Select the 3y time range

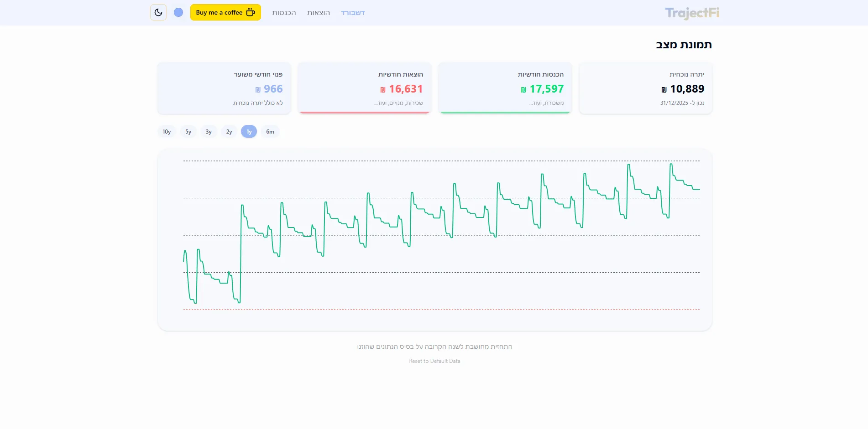(x=209, y=132)
